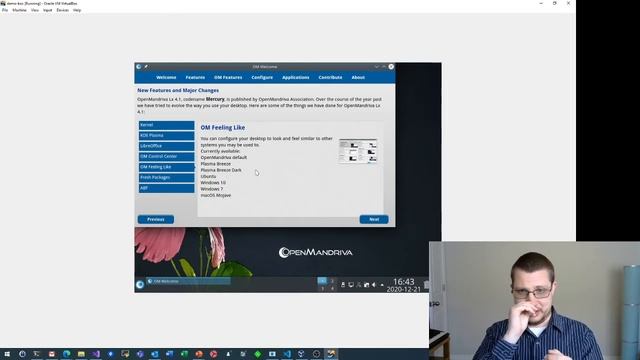Switch to the Applications tab

pyautogui.click(x=296, y=77)
